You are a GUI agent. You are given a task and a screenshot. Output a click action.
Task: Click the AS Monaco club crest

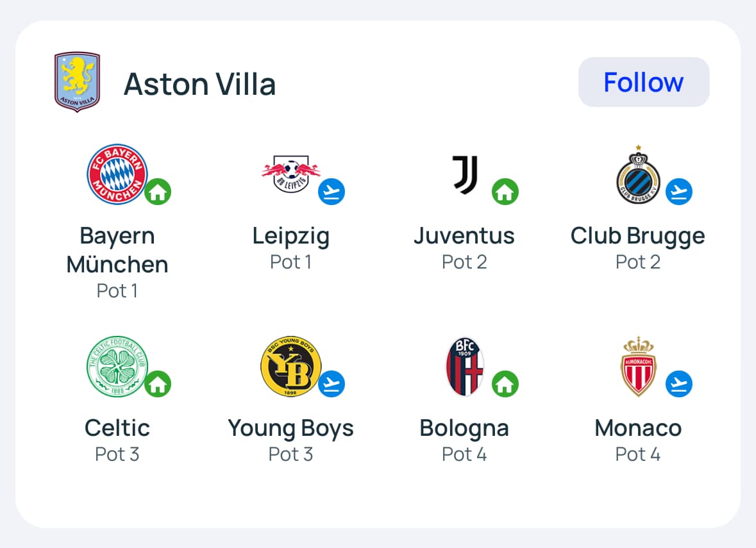point(639,366)
